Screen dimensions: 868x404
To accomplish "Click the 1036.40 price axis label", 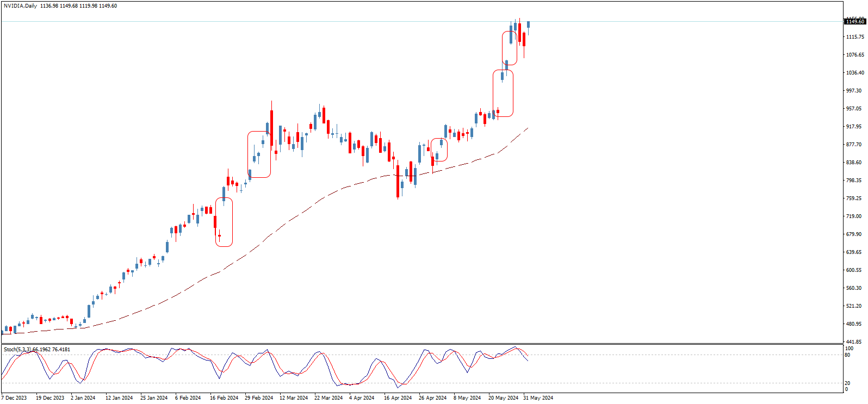I will coord(854,73).
